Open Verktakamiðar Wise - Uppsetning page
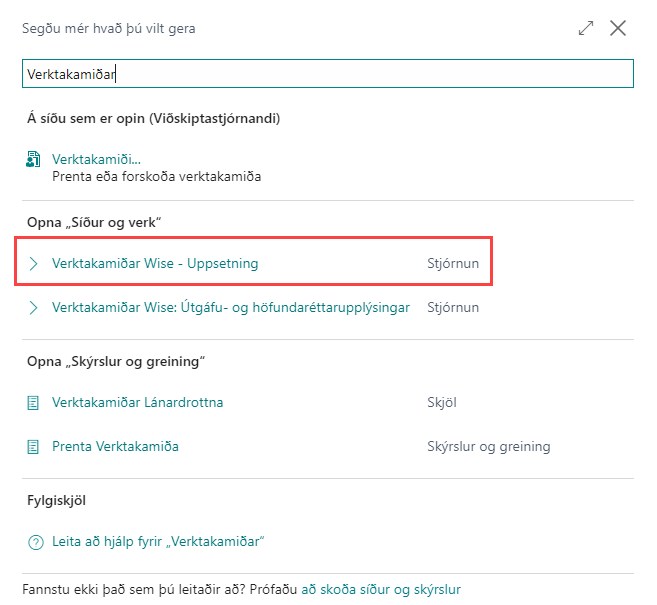The image size is (657, 605). coord(155,264)
